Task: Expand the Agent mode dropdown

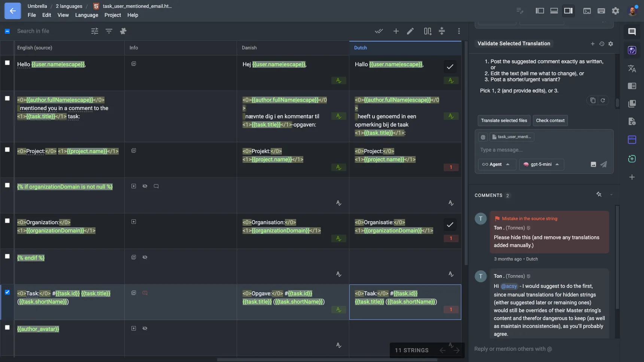Action: click(496, 164)
